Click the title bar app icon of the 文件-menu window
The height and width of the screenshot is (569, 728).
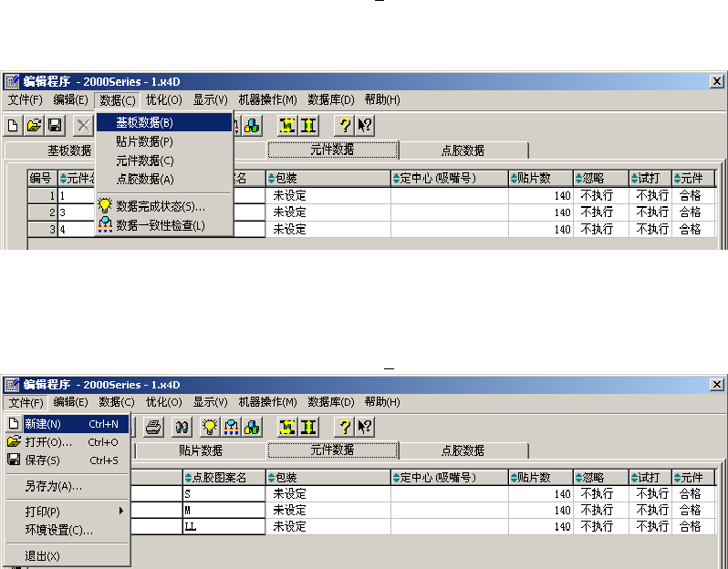(12, 385)
